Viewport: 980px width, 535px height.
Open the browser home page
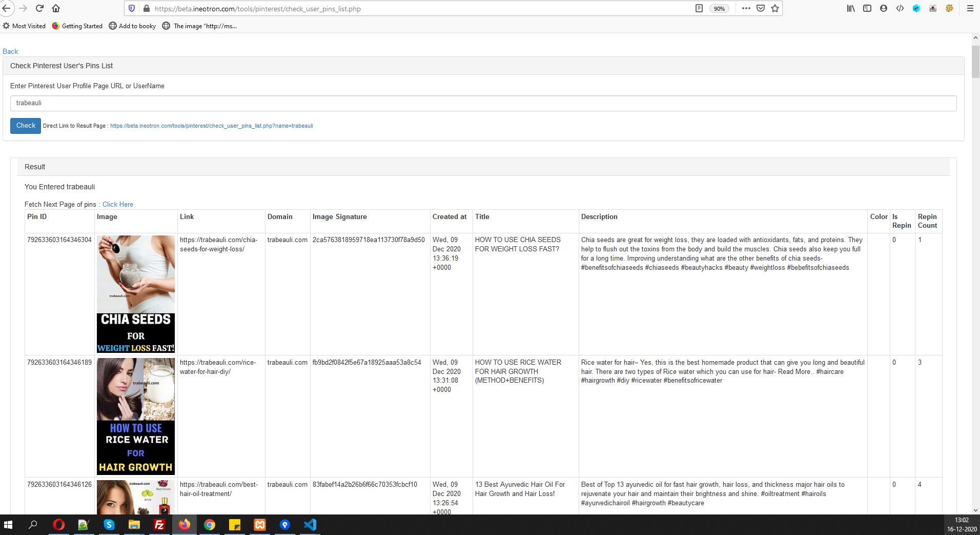[x=56, y=8]
